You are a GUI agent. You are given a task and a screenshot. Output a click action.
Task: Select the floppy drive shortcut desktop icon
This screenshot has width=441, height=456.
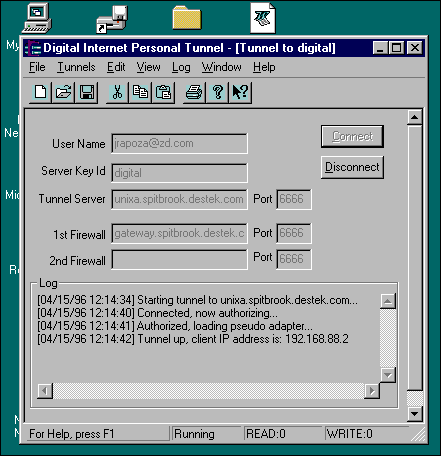pos(112,19)
